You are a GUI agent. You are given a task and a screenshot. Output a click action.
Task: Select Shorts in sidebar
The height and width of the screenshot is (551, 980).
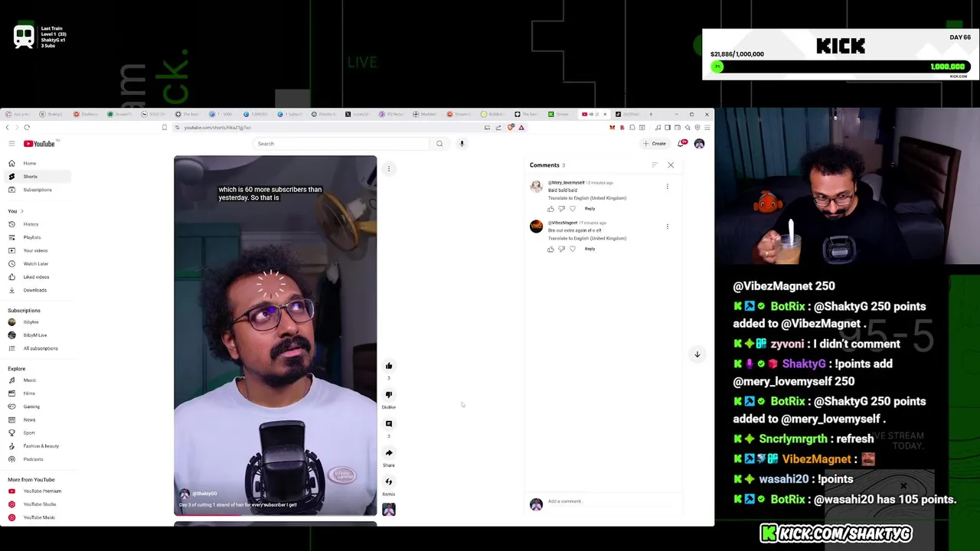36,177
